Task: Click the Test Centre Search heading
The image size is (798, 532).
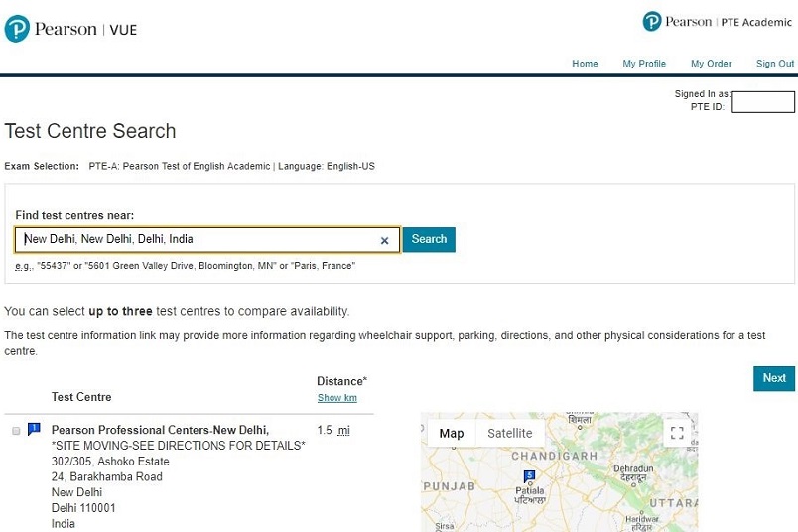Action: (90, 131)
